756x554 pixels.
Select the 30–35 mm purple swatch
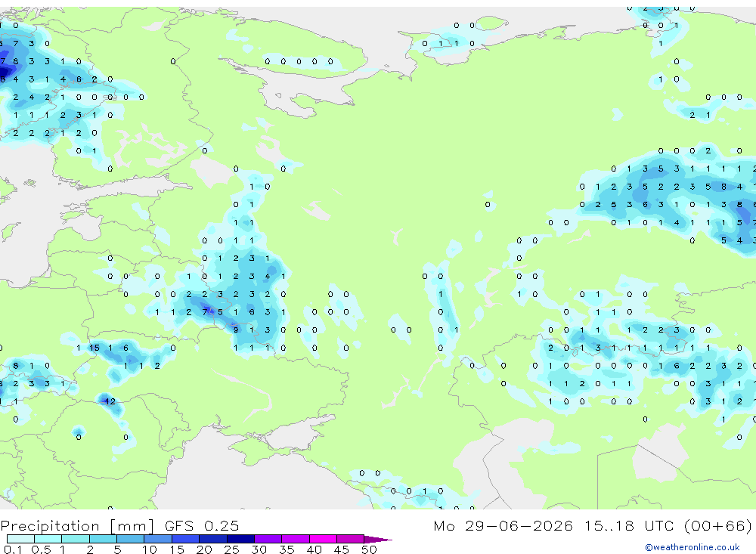268,539
